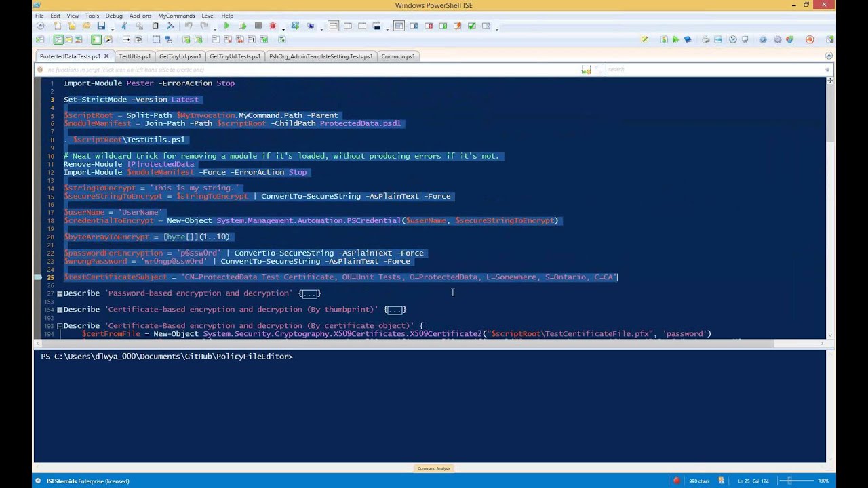Click the 'Ln 25 Col 124' status text

point(753,481)
